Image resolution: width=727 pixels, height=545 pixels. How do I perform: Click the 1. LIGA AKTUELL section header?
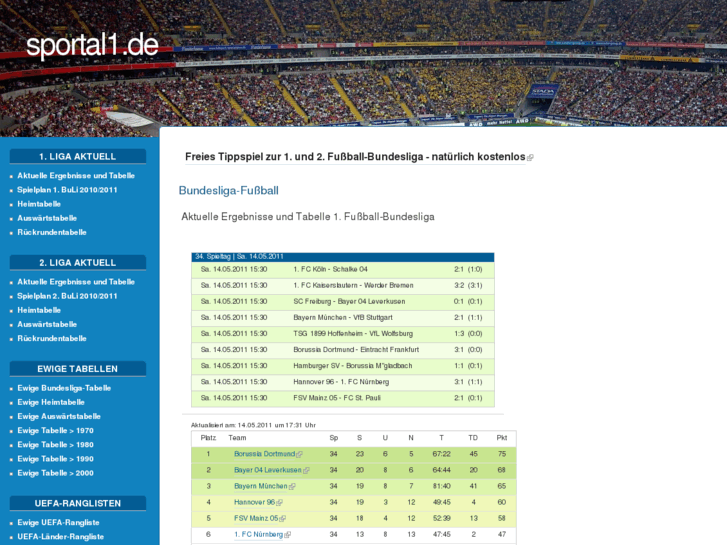point(77,156)
